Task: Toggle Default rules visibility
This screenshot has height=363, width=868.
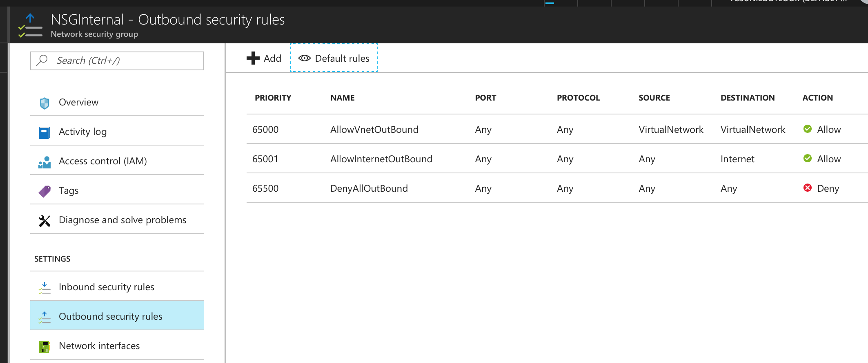Action: 334,58
